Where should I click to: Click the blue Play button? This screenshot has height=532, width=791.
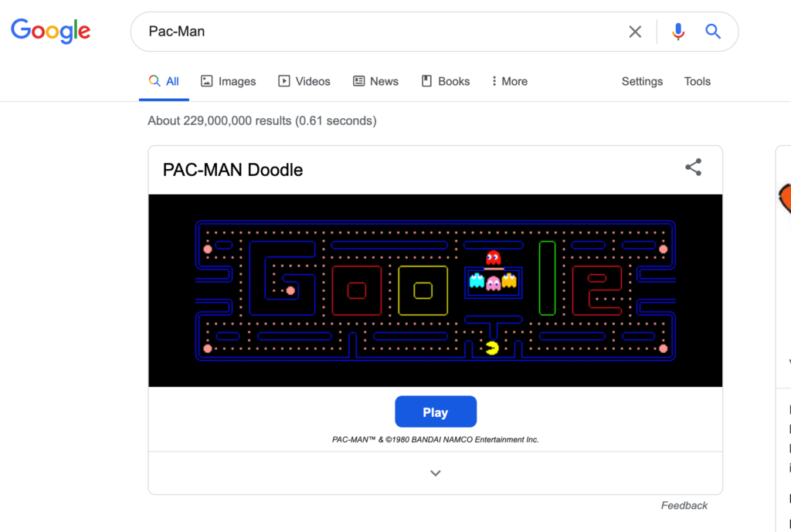(436, 412)
